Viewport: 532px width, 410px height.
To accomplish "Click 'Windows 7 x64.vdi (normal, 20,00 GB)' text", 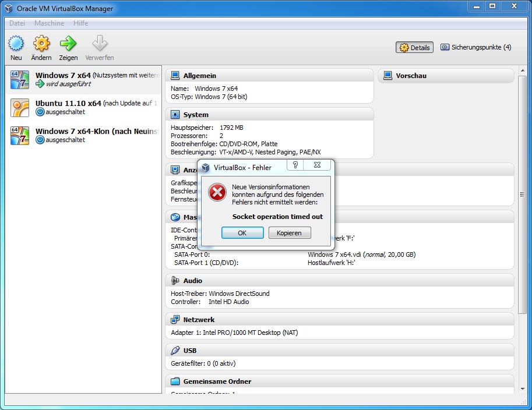I will coord(362,255).
